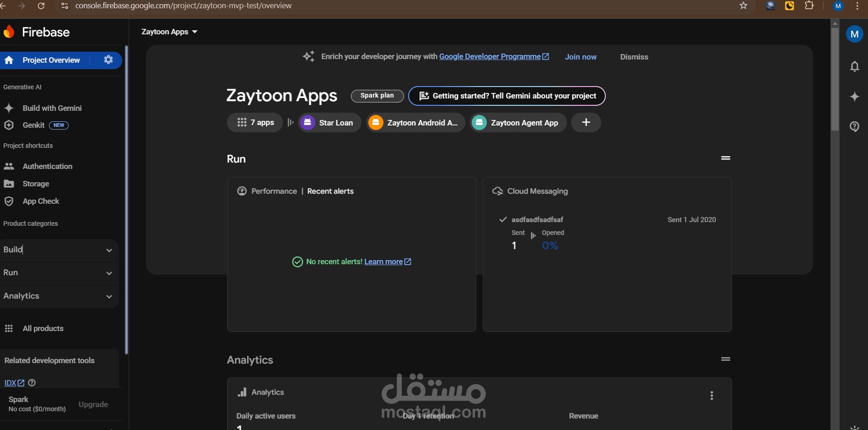Open the help question mark icon
868x430 pixels.
click(x=854, y=126)
